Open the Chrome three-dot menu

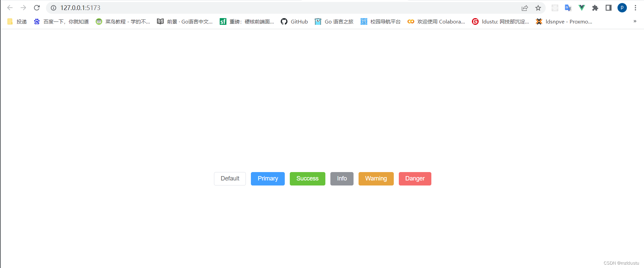635,8
